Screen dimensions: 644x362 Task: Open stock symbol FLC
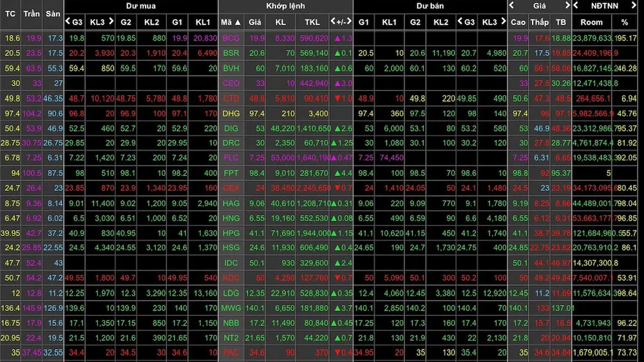click(231, 158)
